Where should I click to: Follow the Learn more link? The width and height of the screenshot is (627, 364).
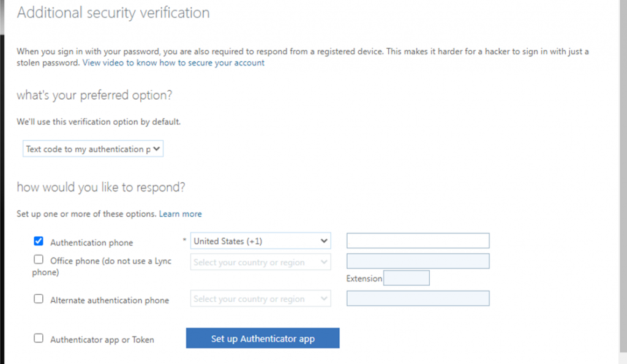coord(181,214)
